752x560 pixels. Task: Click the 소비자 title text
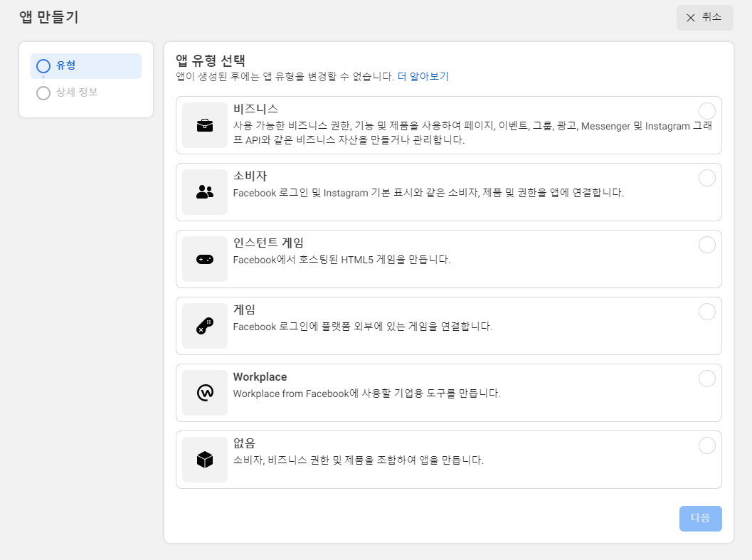(x=250, y=176)
